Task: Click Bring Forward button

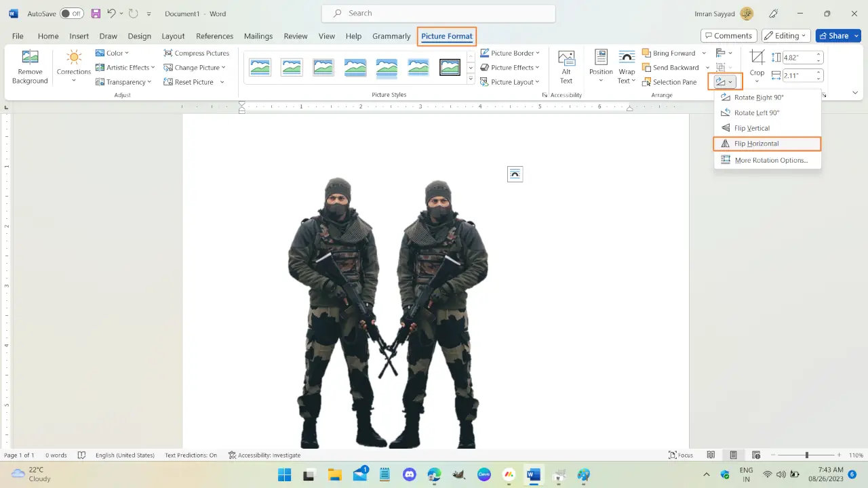Action: click(669, 53)
